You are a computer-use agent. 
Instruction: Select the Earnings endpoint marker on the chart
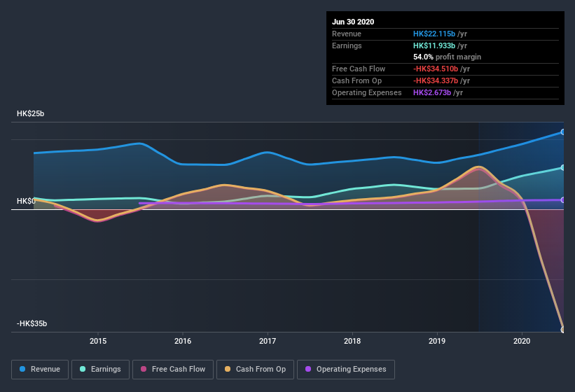pyautogui.click(x=563, y=167)
